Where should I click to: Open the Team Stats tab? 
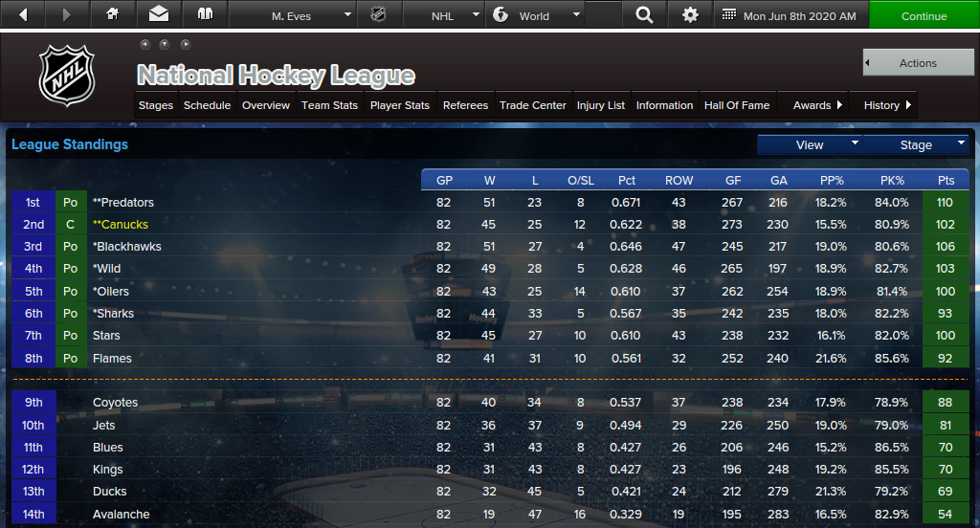[329, 105]
